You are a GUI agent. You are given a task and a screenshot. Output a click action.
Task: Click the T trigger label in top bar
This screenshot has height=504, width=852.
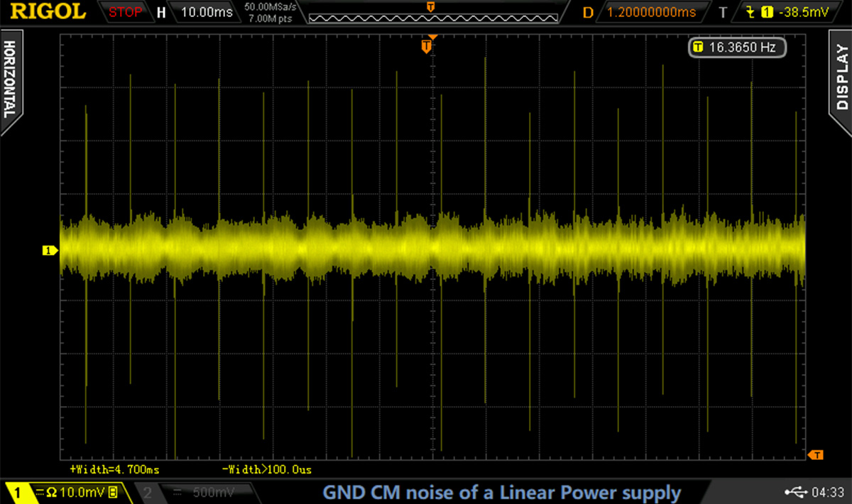(723, 12)
